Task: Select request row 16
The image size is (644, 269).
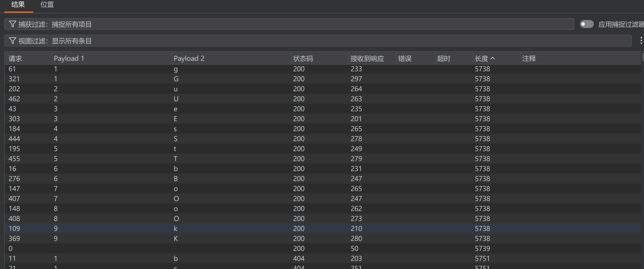Action: coord(323,169)
